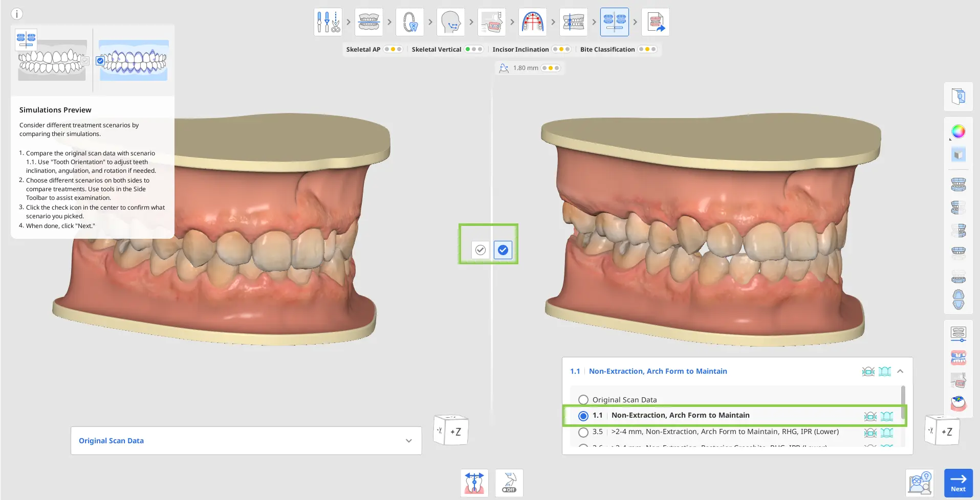Viewport: 980px width, 500px height.
Task: Select the blue simulated teeth thumbnail
Action: coord(134,60)
